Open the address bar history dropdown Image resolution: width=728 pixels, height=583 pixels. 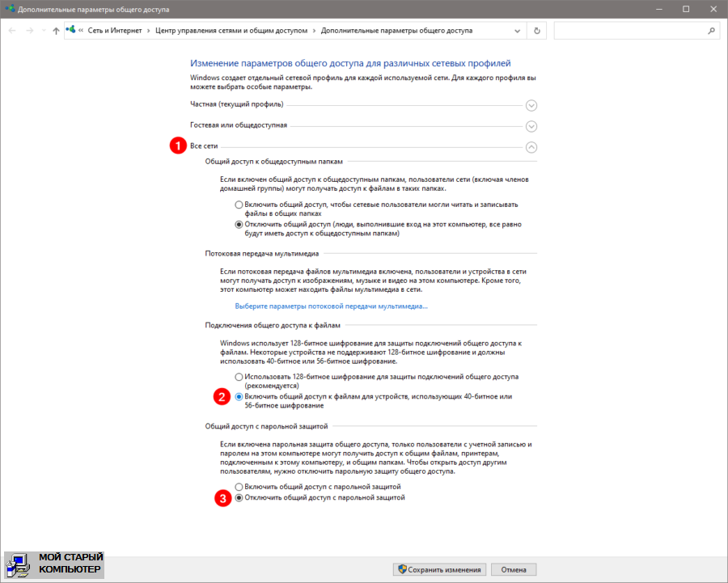tap(518, 31)
